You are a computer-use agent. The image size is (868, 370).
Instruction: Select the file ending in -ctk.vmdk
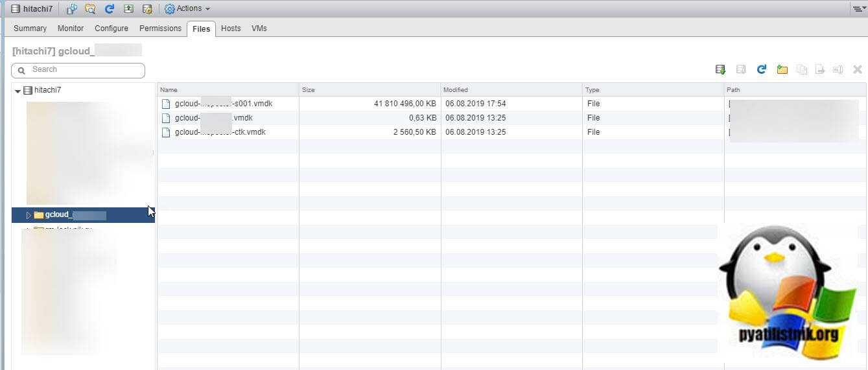(220, 132)
